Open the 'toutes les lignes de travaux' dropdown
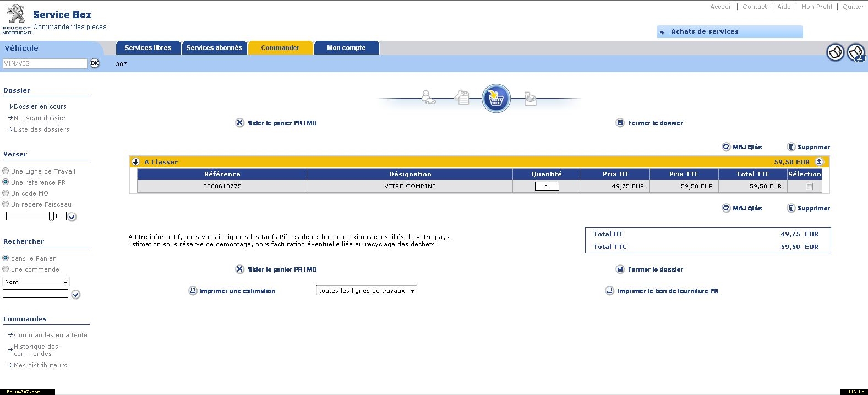868x395 pixels. point(367,291)
